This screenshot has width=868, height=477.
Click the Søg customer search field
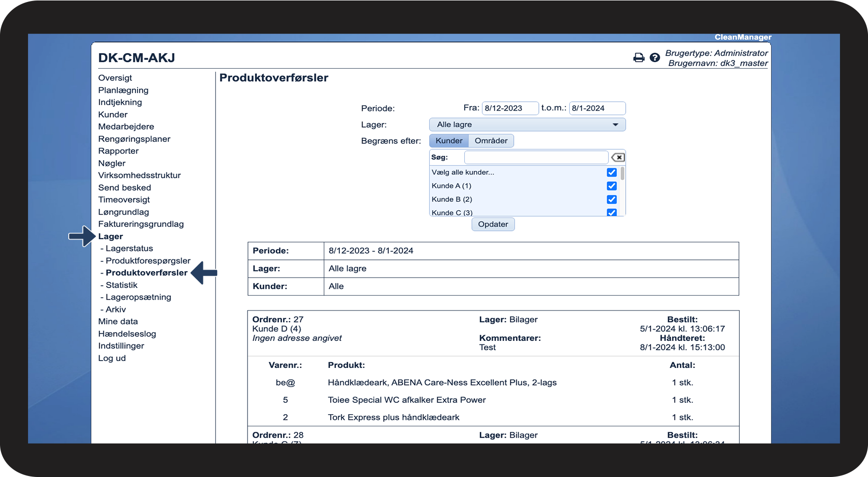point(536,157)
